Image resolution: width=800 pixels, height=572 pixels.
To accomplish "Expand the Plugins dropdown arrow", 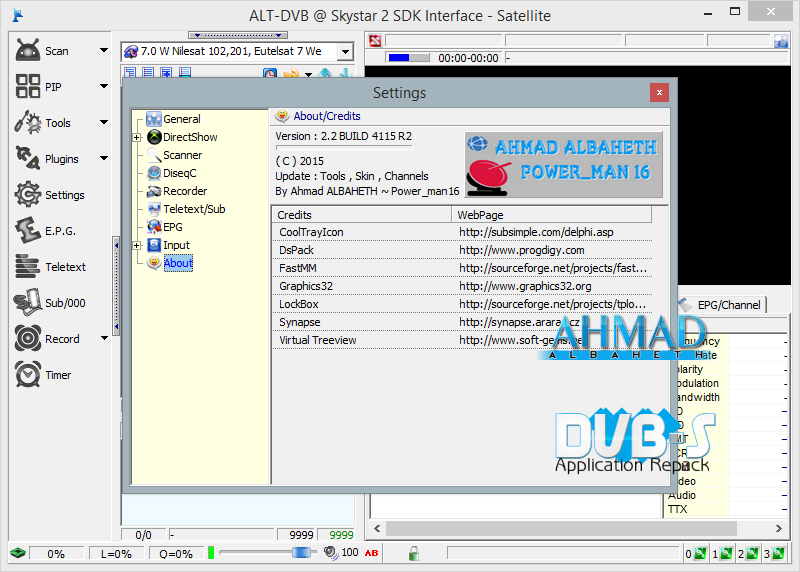I will coord(104,158).
